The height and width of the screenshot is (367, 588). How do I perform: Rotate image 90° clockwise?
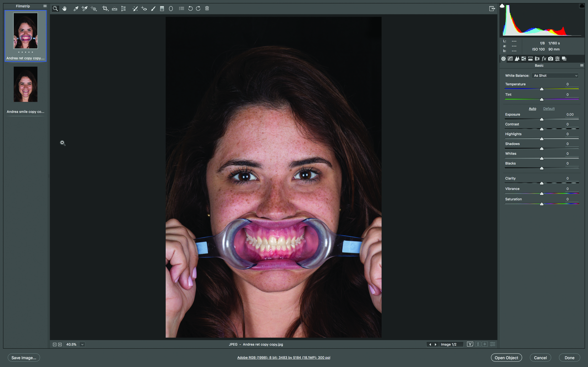click(x=198, y=9)
